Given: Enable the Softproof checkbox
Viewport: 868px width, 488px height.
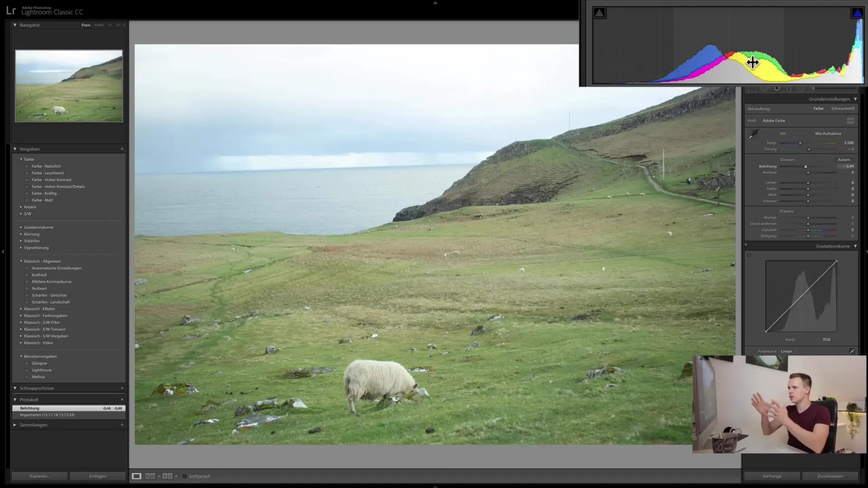Looking at the screenshot, I should pos(184,476).
